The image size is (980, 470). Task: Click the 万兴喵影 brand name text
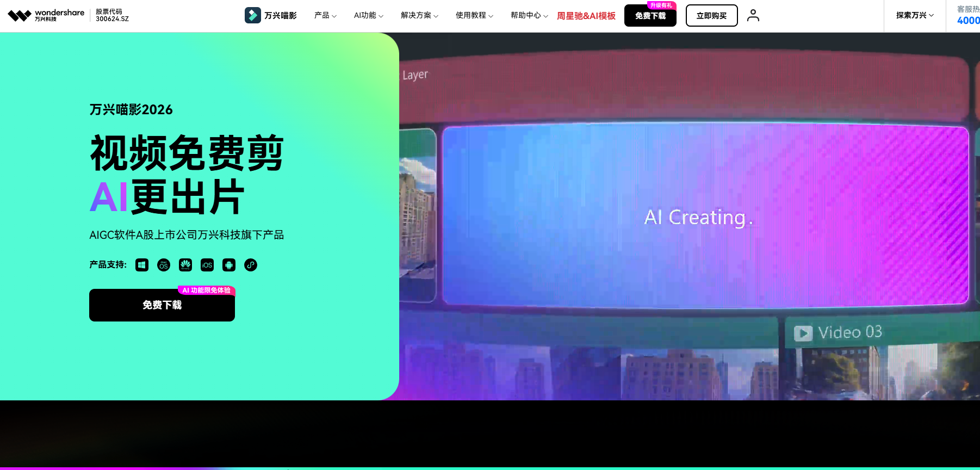(281, 16)
